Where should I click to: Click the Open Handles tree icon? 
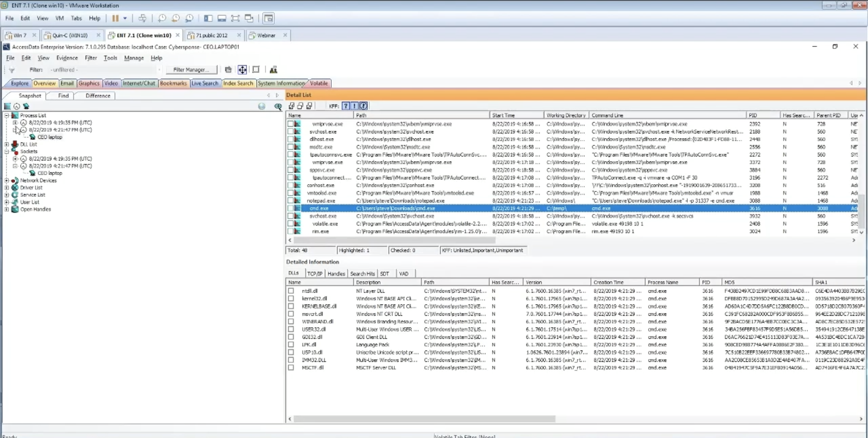[x=15, y=209]
